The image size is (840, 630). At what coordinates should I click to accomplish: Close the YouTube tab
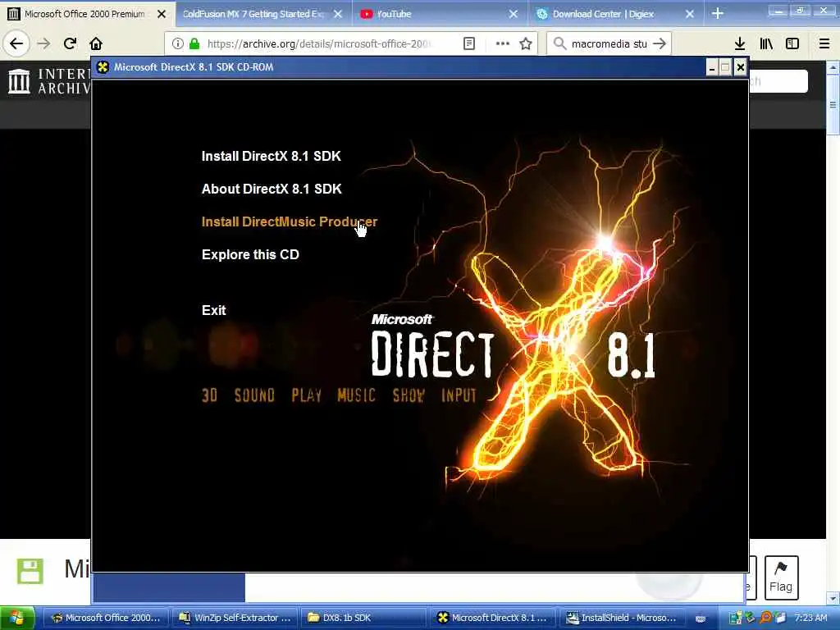tap(514, 14)
